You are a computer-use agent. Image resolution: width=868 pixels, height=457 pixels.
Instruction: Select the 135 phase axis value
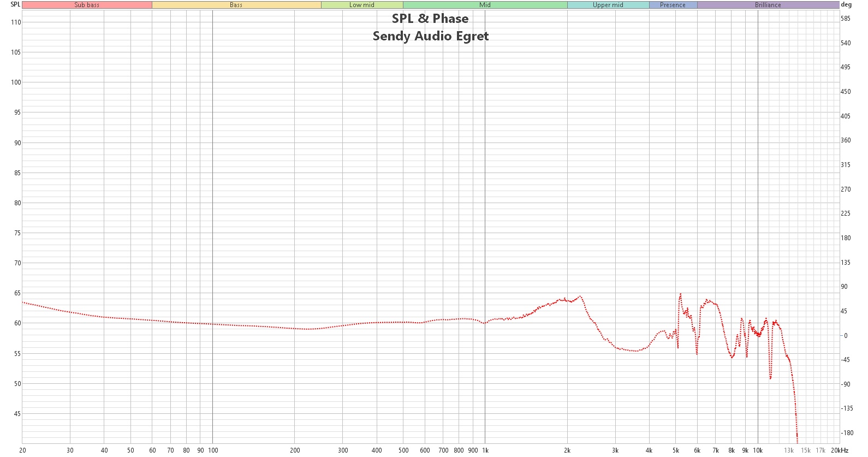pyautogui.click(x=846, y=263)
